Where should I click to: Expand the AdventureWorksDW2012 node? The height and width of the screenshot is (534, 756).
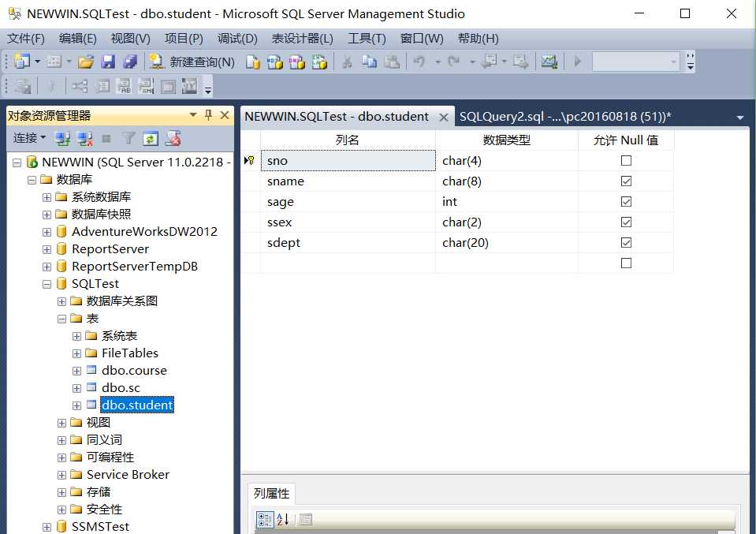(x=47, y=232)
